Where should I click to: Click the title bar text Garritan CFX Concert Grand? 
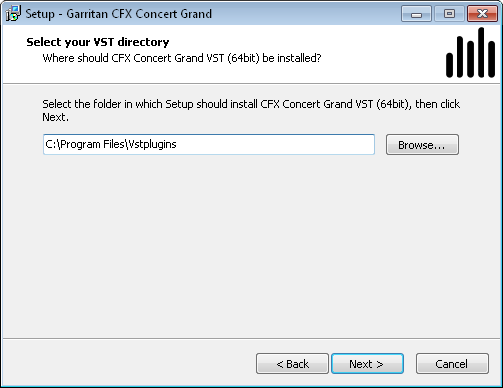(139, 14)
